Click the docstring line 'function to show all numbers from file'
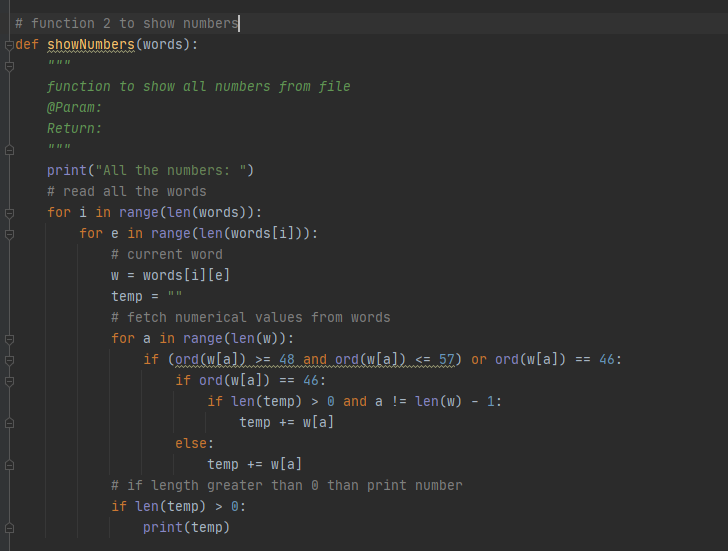The width and height of the screenshot is (728, 551). (x=199, y=86)
